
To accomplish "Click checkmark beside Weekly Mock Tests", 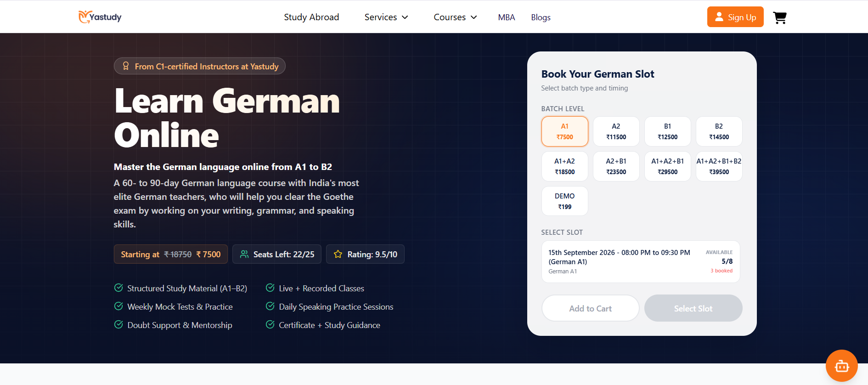I will [118, 306].
